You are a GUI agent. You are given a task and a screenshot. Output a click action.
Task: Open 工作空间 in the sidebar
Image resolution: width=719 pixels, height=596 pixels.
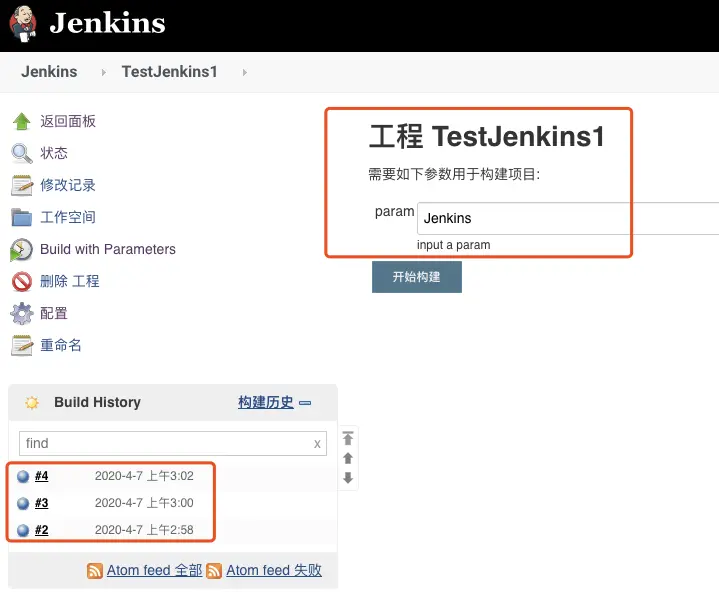click(x=68, y=217)
